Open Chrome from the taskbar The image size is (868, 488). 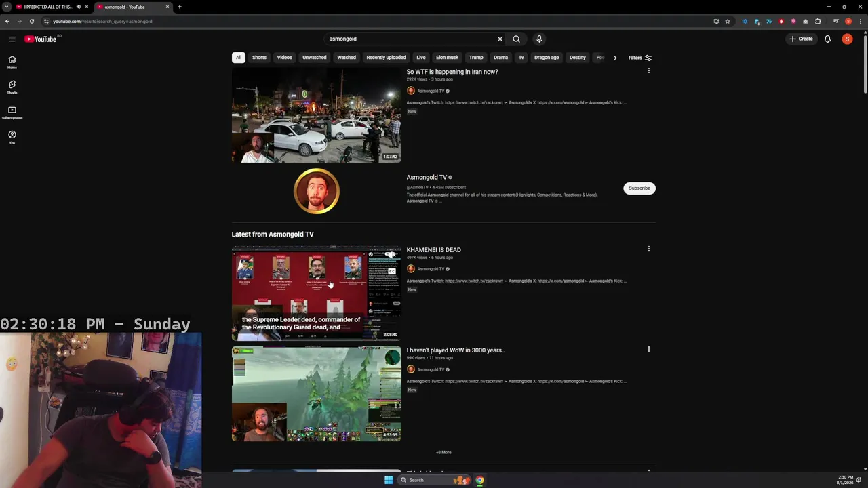click(479, 480)
